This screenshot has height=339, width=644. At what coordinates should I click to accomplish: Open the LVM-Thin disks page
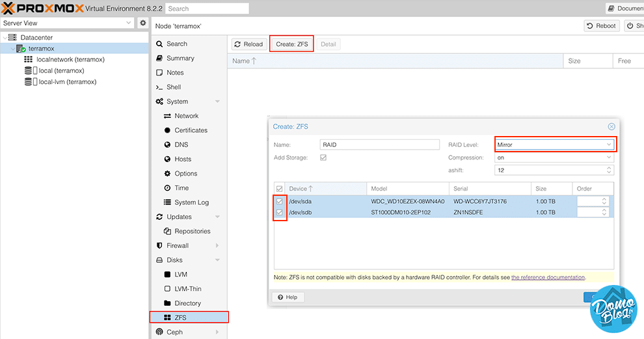(x=189, y=289)
